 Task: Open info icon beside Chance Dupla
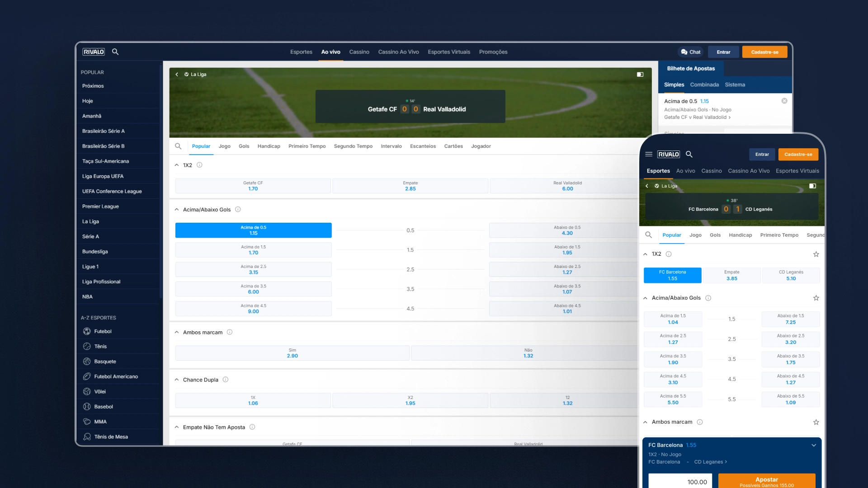point(226,380)
